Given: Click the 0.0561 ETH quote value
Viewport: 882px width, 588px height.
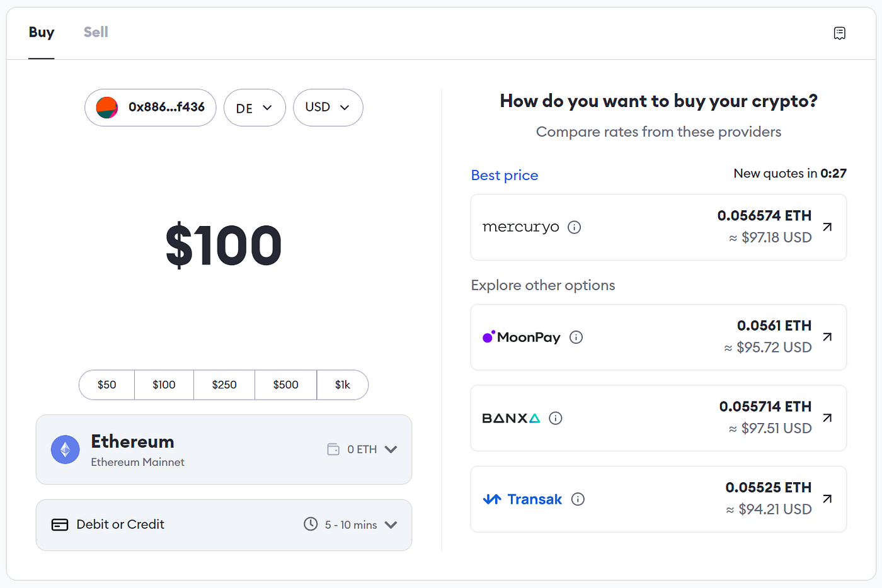Looking at the screenshot, I should 774,326.
